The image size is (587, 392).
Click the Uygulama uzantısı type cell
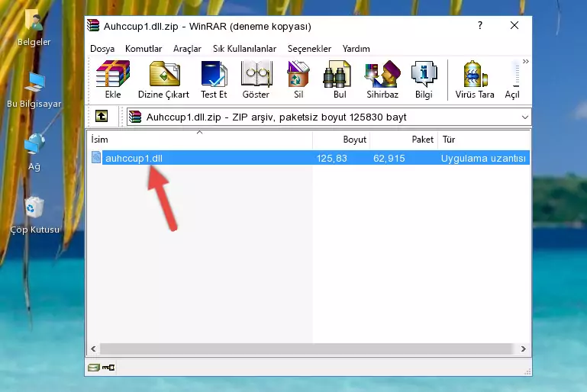(x=483, y=158)
